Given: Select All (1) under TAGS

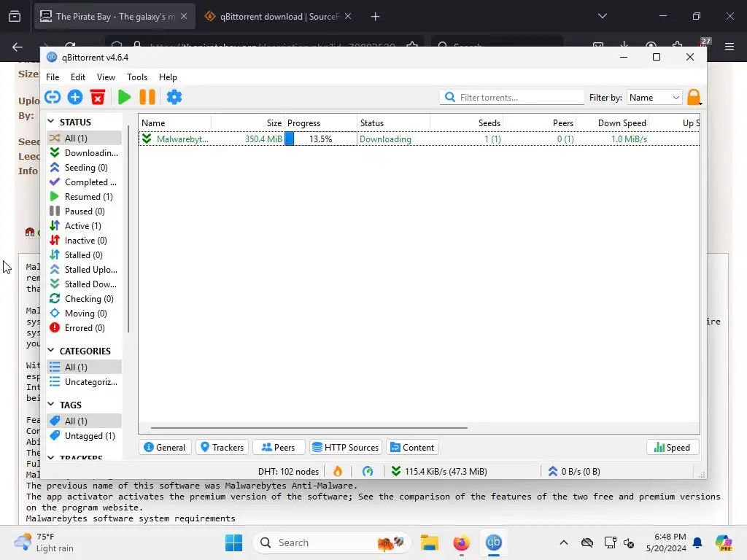Looking at the screenshot, I should coord(85,421).
